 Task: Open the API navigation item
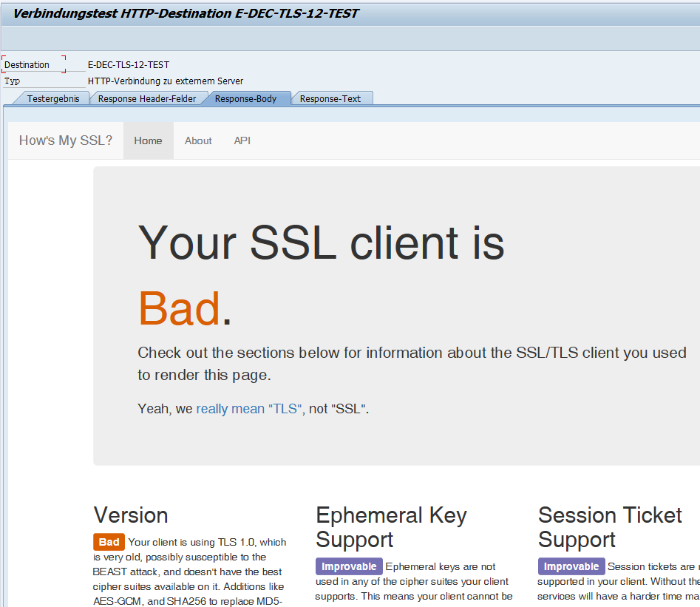(x=242, y=140)
